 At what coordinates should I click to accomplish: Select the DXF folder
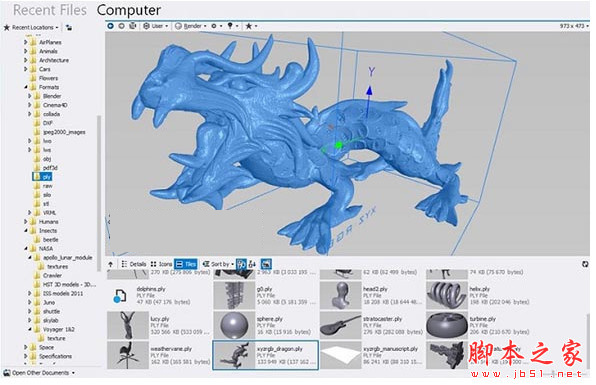pos(43,123)
